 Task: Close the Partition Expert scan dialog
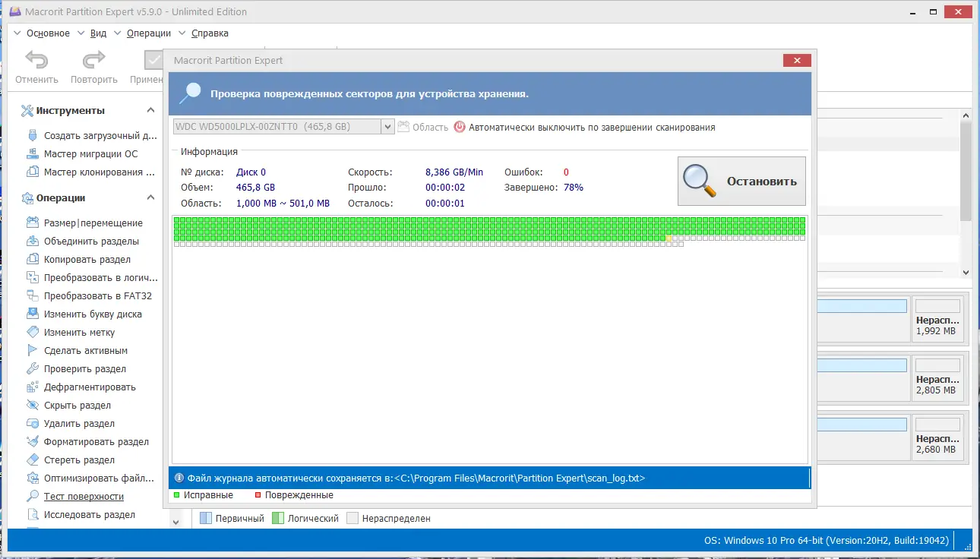click(x=796, y=61)
